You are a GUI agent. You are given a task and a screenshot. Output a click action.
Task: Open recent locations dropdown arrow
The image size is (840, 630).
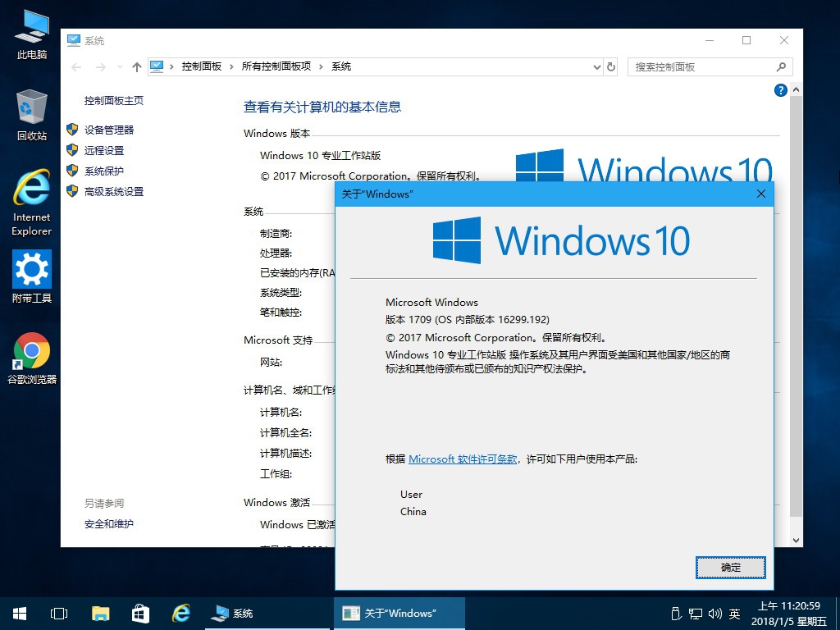[120, 67]
